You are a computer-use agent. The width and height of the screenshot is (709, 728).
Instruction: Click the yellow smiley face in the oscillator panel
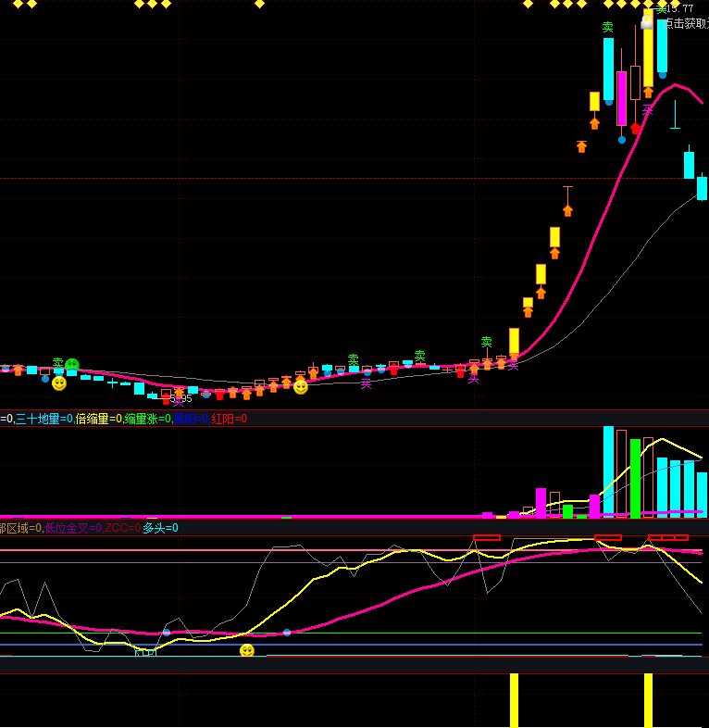[x=247, y=650]
